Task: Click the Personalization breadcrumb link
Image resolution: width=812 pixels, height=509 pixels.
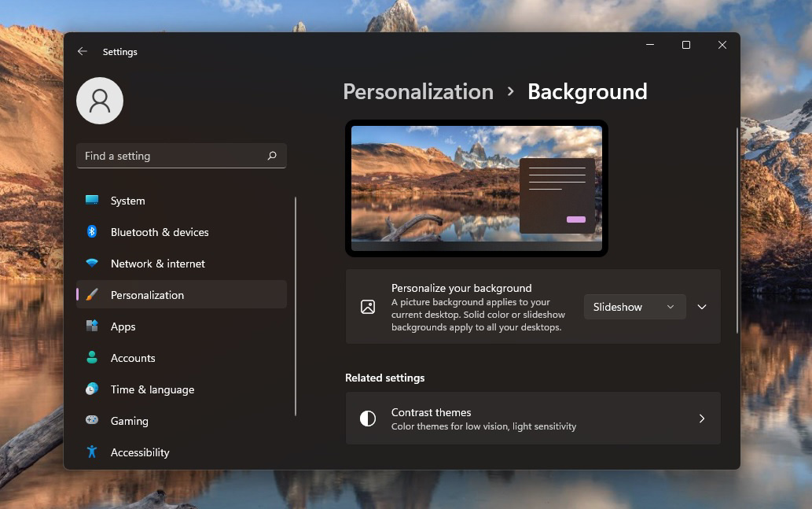Action: point(417,92)
